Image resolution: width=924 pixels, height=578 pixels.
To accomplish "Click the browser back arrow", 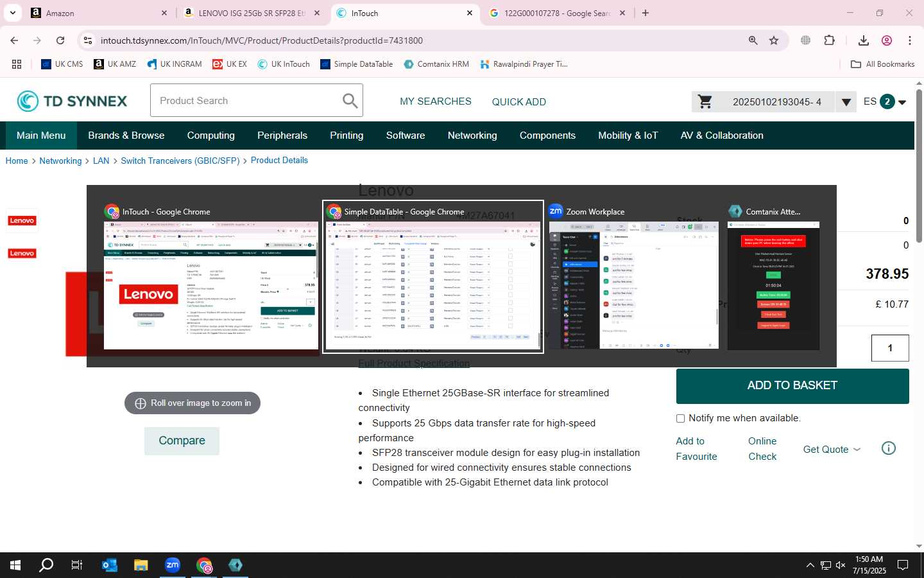I will point(14,40).
